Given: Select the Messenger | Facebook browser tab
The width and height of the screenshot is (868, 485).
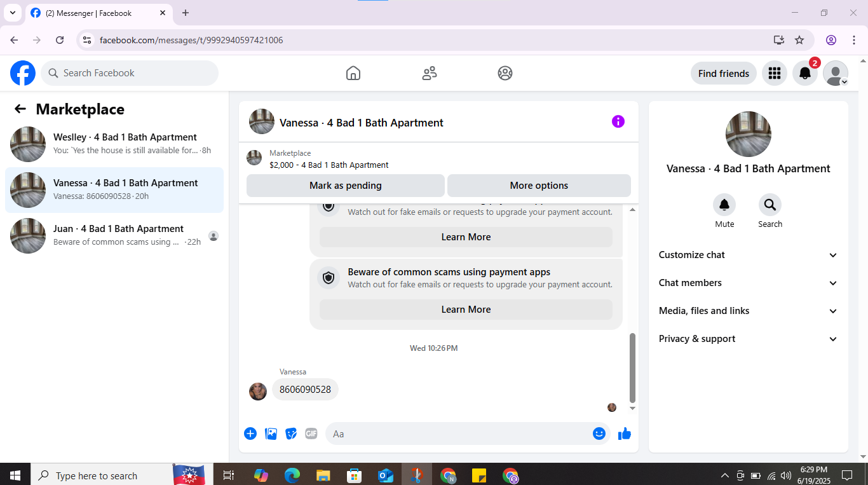Looking at the screenshot, I should 98,13.
